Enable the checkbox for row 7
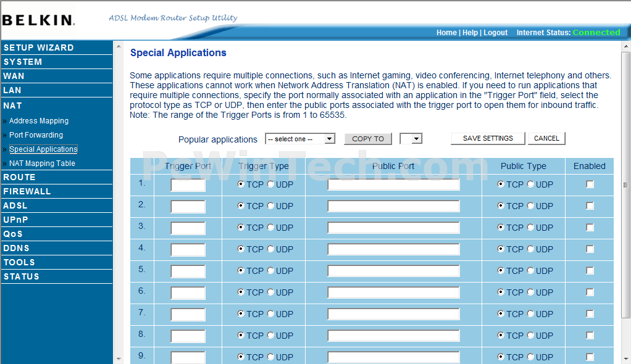Screen dimensions: 631x364 tap(590, 314)
